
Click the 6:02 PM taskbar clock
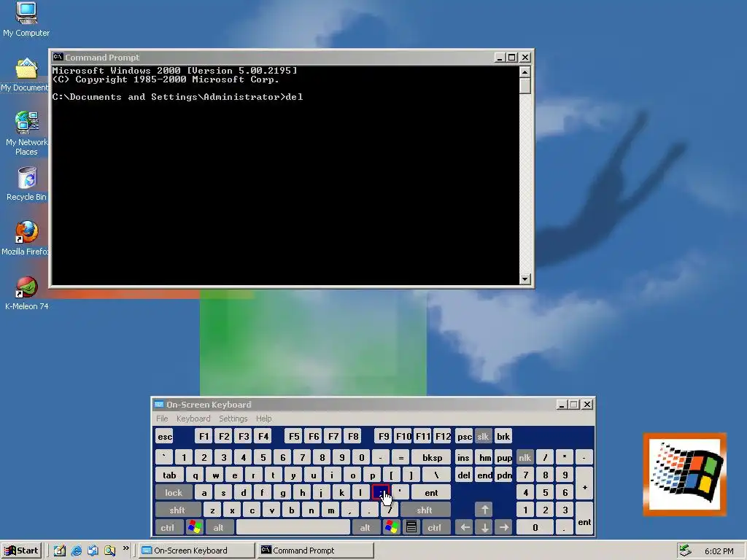pyautogui.click(x=719, y=551)
